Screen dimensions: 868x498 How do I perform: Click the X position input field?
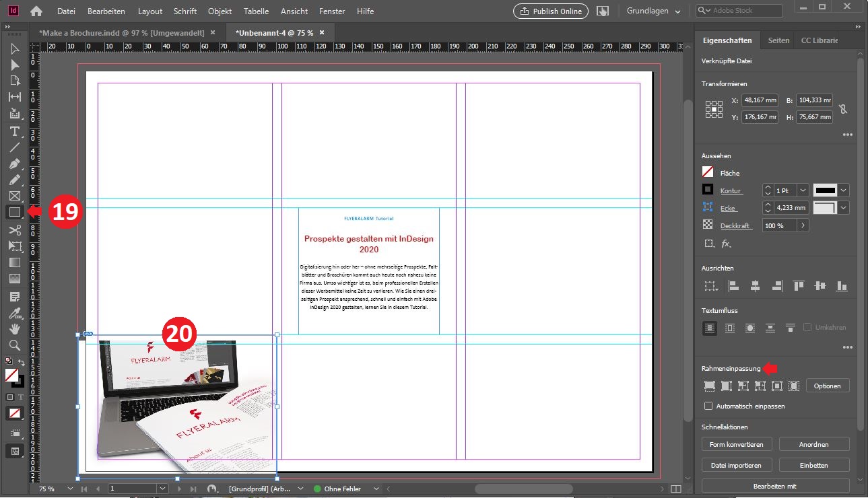pos(760,100)
